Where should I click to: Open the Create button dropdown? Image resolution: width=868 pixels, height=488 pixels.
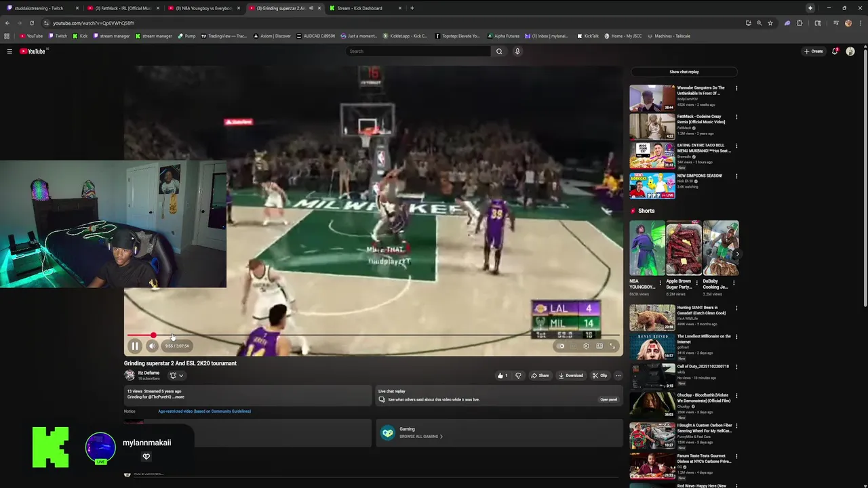tap(813, 52)
